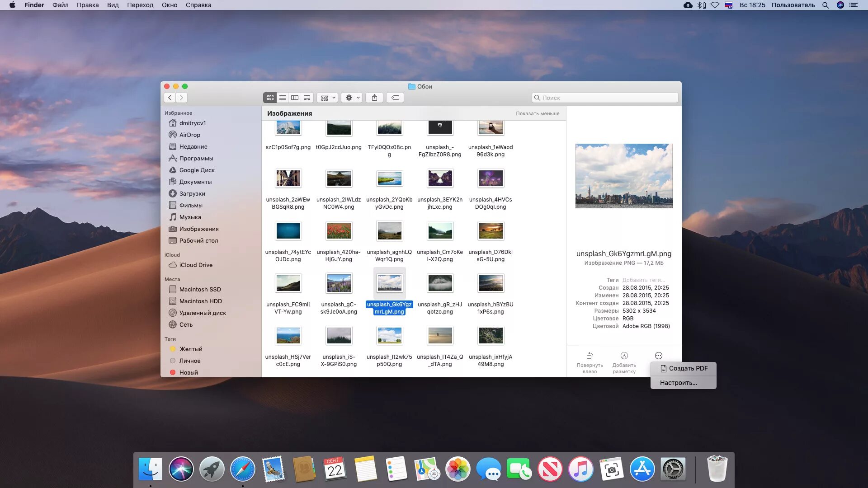Viewport: 868px width, 488px height.
Task: Open Изображения in the sidebar
Action: pyautogui.click(x=198, y=229)
